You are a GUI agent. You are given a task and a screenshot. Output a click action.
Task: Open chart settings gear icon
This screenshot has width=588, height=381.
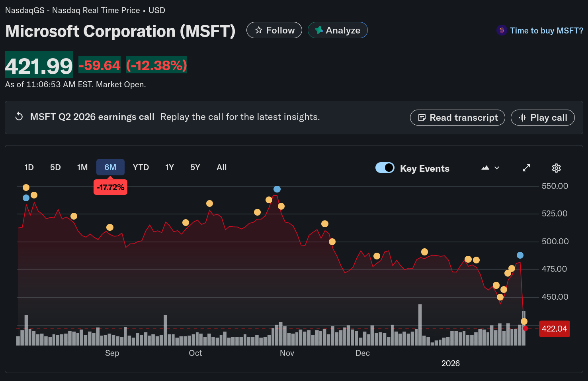pyautogui.click(x=556, y=168)
